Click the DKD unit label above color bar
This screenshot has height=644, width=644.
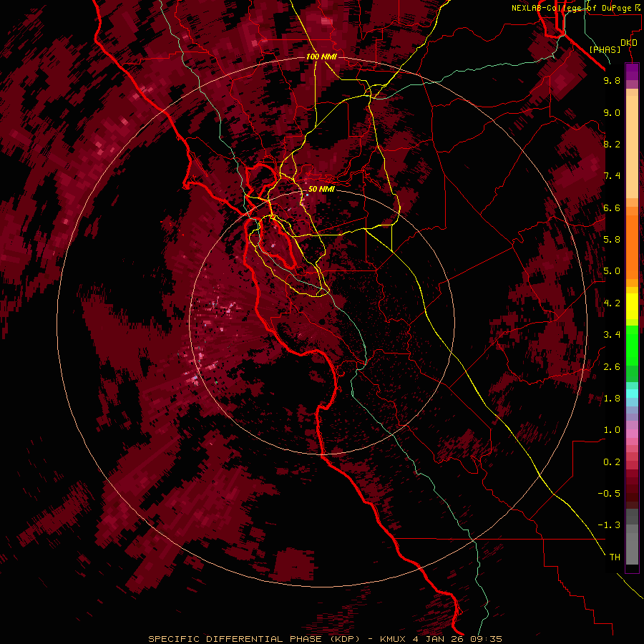629,43
